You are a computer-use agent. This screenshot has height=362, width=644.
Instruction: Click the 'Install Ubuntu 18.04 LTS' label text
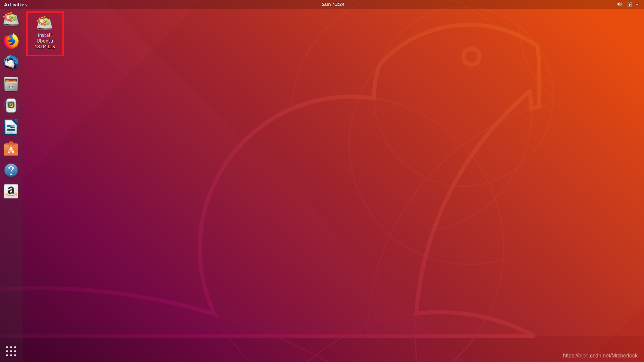tap(45, 41)
